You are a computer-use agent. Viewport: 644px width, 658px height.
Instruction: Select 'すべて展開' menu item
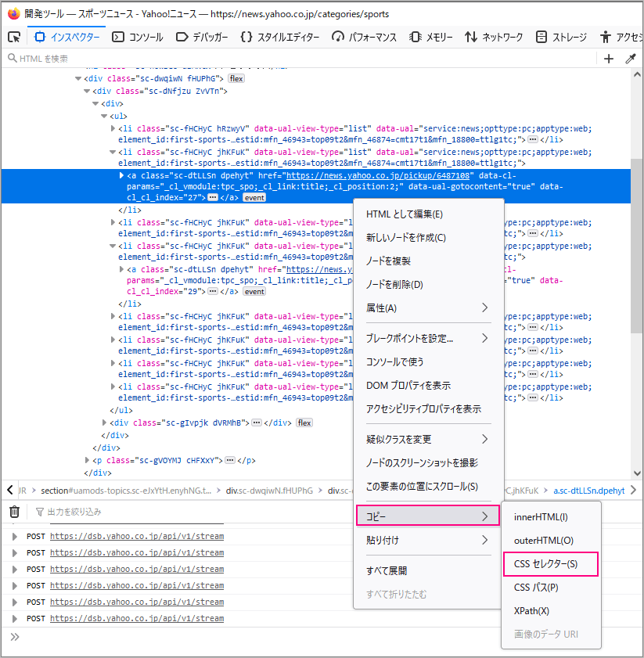point(429,570)
